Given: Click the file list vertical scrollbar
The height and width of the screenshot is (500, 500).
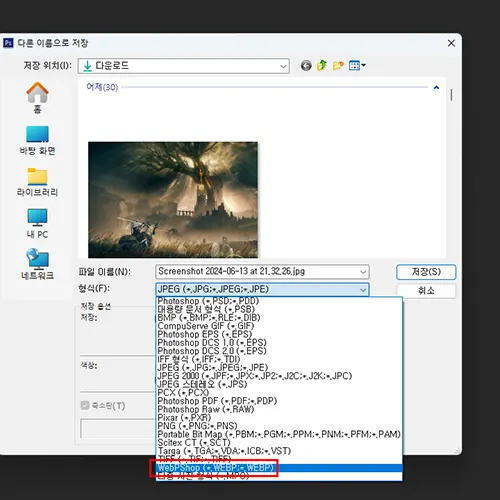Looking at the screenshot, I should coord(451,94).
